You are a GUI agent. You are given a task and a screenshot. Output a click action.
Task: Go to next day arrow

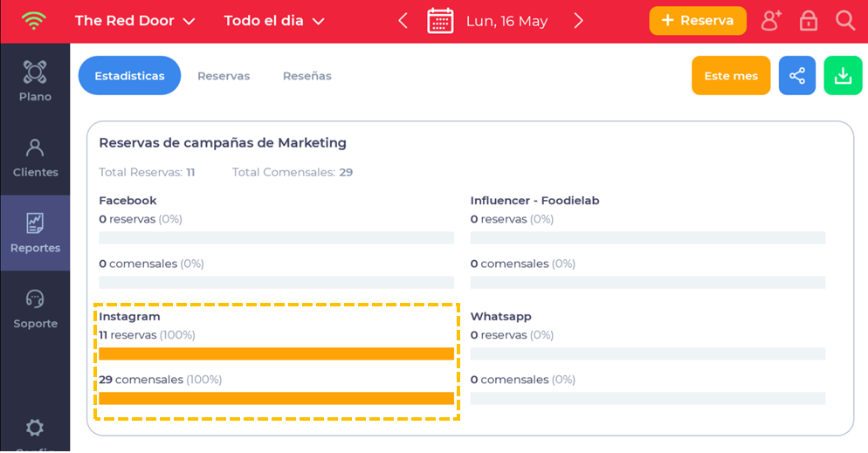578,21
